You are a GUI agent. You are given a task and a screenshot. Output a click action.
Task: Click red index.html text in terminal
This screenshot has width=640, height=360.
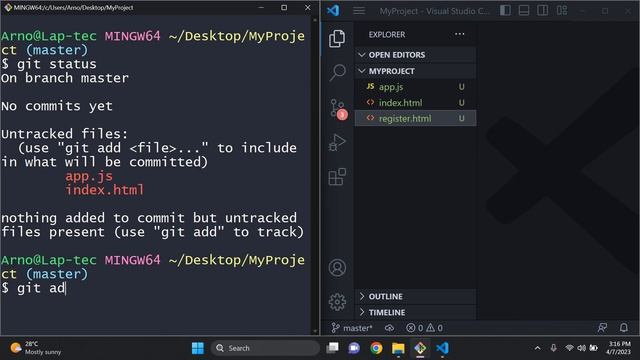point(104,190)
